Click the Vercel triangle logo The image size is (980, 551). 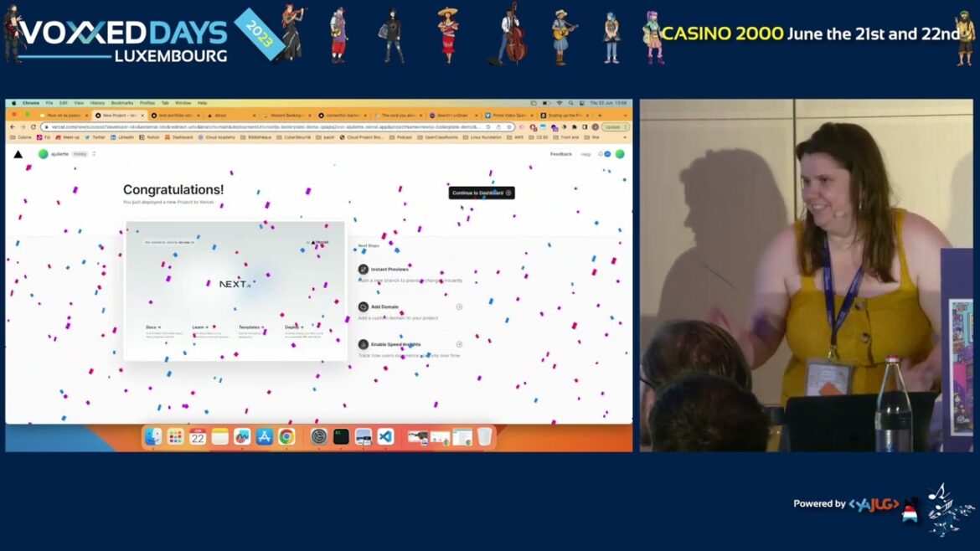[x=18, y=154]
